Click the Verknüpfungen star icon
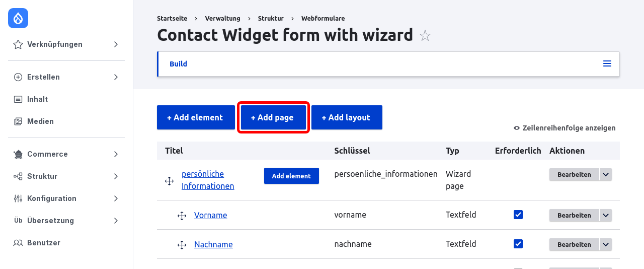 pos(18,44)
